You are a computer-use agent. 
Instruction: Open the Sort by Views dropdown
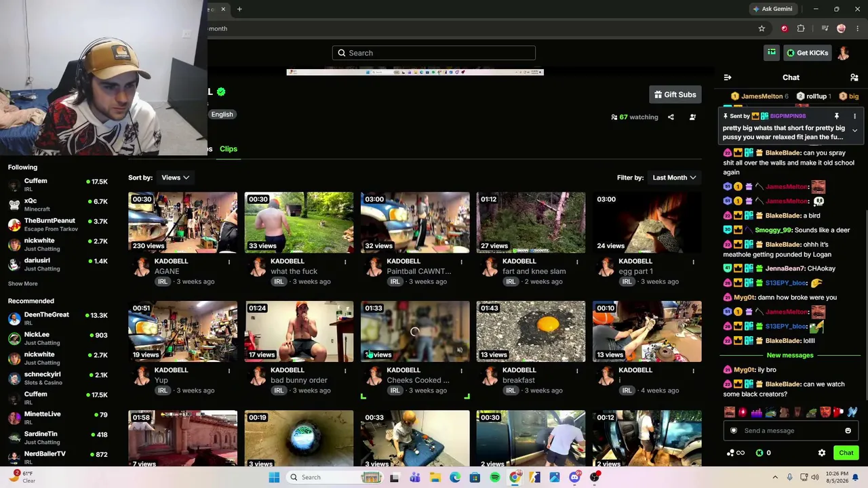pyautogui.click(x=175, y=178)
